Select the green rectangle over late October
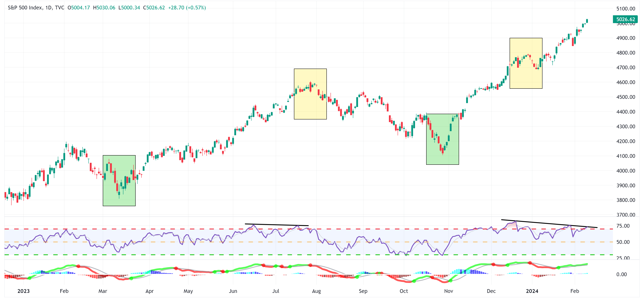Viewport: 644px width, 300px height. 442,159
